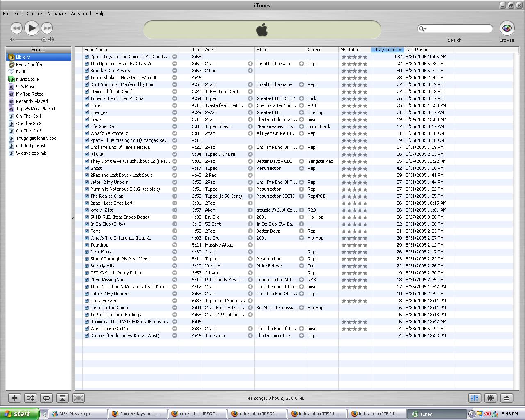This screenshot has width=525, height=420.
Task: Open On-The-Go 1 playlist
Action: [39, 116]
